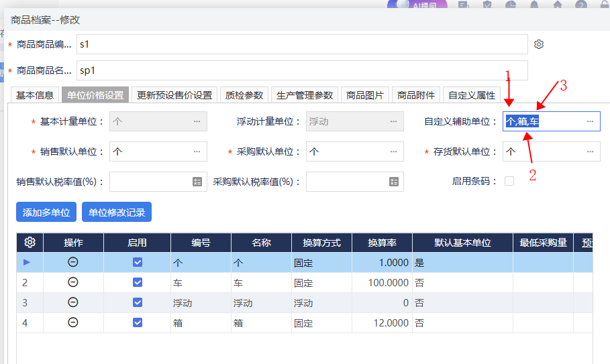Go to home page icon
610x364 pixels.
(558, 5)
